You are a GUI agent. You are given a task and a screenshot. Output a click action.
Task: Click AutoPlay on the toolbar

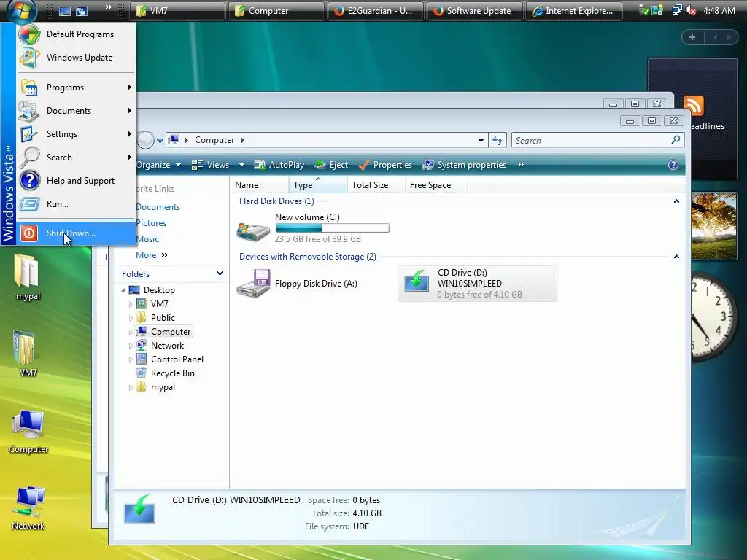[x=279, y=165]
